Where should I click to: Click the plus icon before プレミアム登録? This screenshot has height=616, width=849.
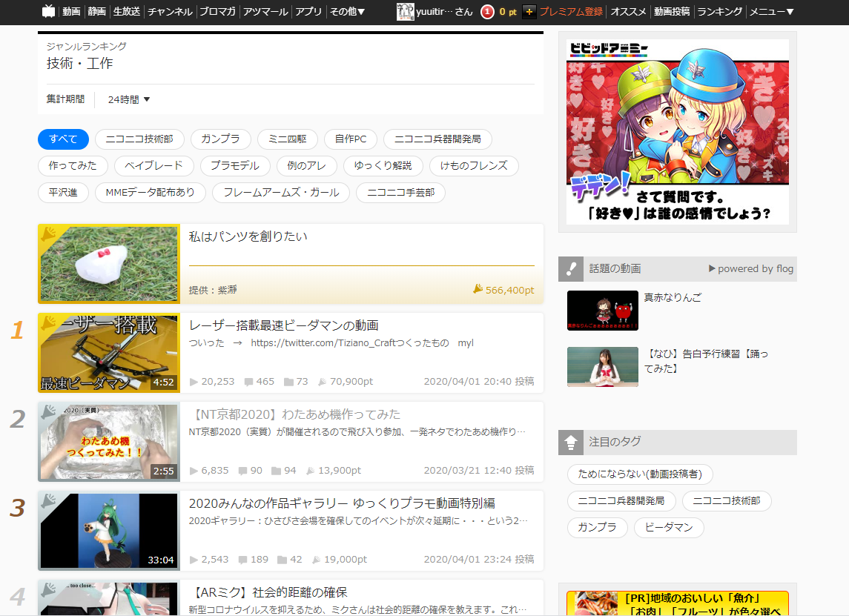point(529,11)
